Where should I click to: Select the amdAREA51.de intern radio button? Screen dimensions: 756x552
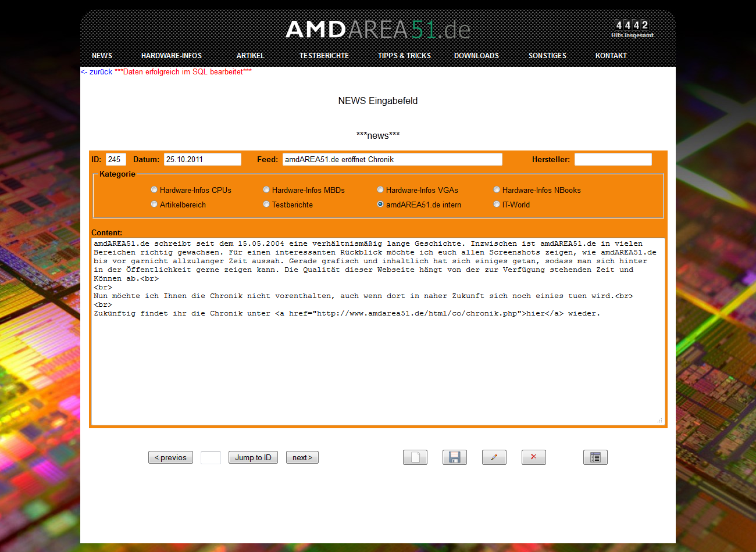(x=380, y=204)
